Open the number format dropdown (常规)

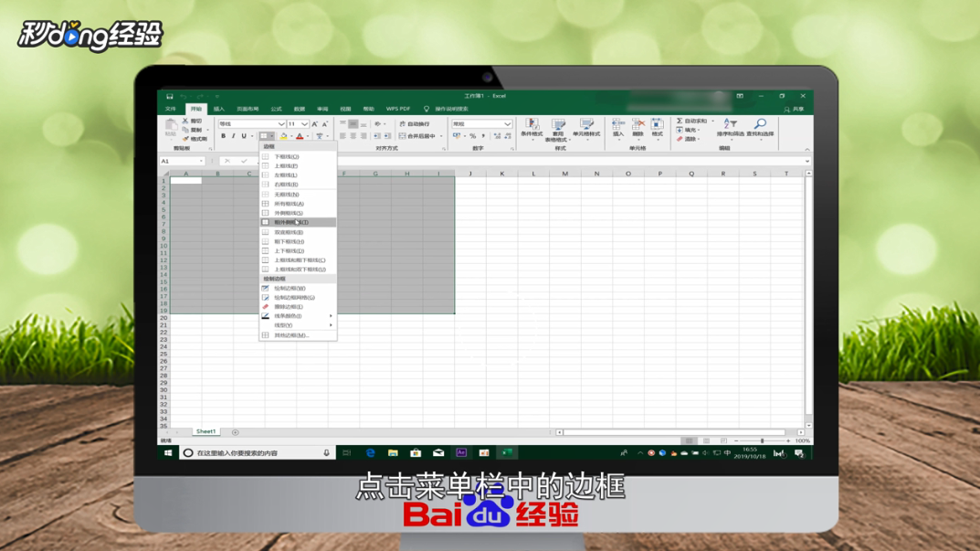(x=508, y=124)
